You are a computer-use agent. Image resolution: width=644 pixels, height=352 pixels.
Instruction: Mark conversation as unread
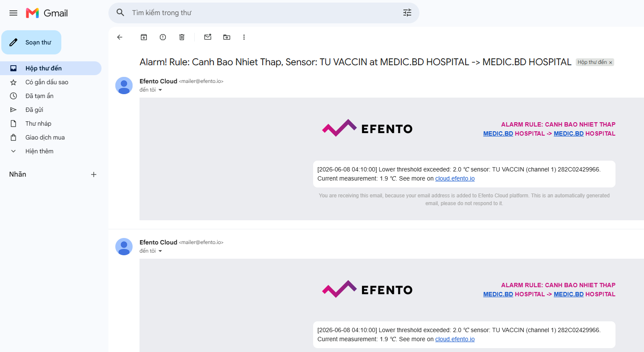(x=208, y=37)
